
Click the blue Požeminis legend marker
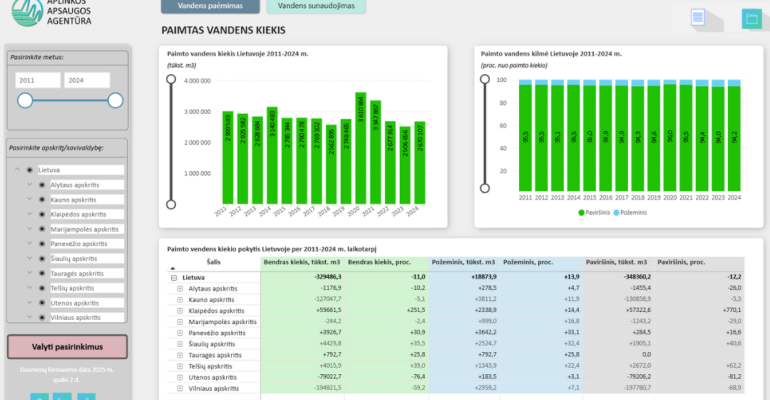tap(616, 213)
